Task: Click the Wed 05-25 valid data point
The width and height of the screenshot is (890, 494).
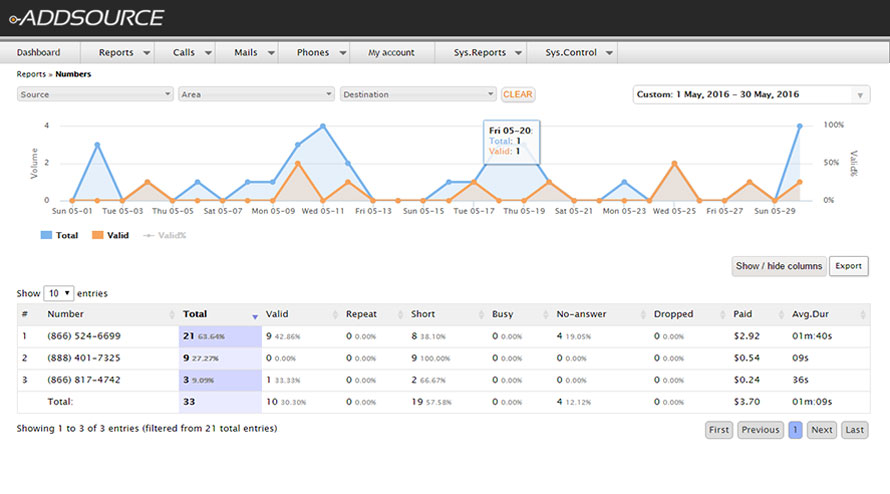Action: pos(674,164)
